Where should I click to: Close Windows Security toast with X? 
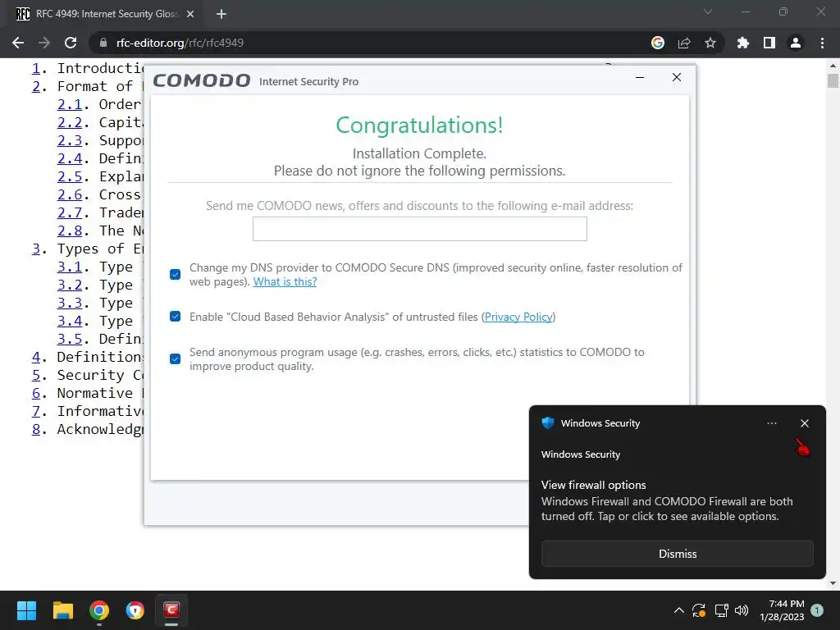805,423
